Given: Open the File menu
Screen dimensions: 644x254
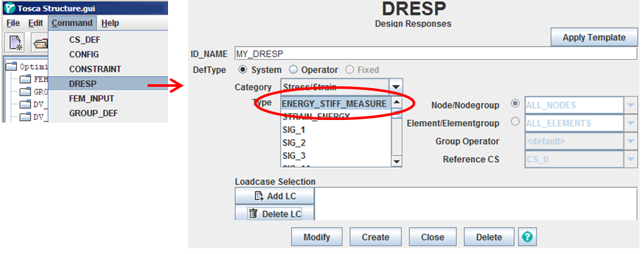Looking at the screenshot, I should click(x=13, y=23).
